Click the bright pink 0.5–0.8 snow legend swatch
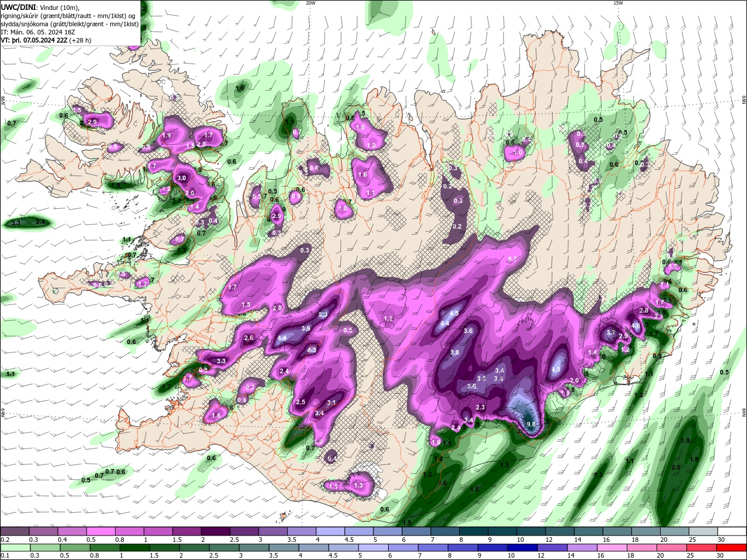Image resolution: width=747 pixels, height=560 pixels. point(100,531)
